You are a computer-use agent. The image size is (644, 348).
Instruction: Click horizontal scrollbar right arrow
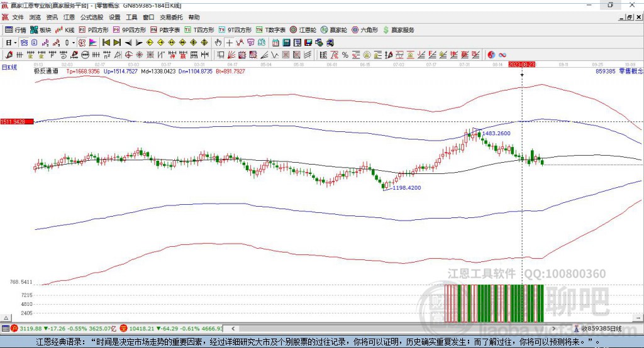pyautogui.click(x=553, y=329)
